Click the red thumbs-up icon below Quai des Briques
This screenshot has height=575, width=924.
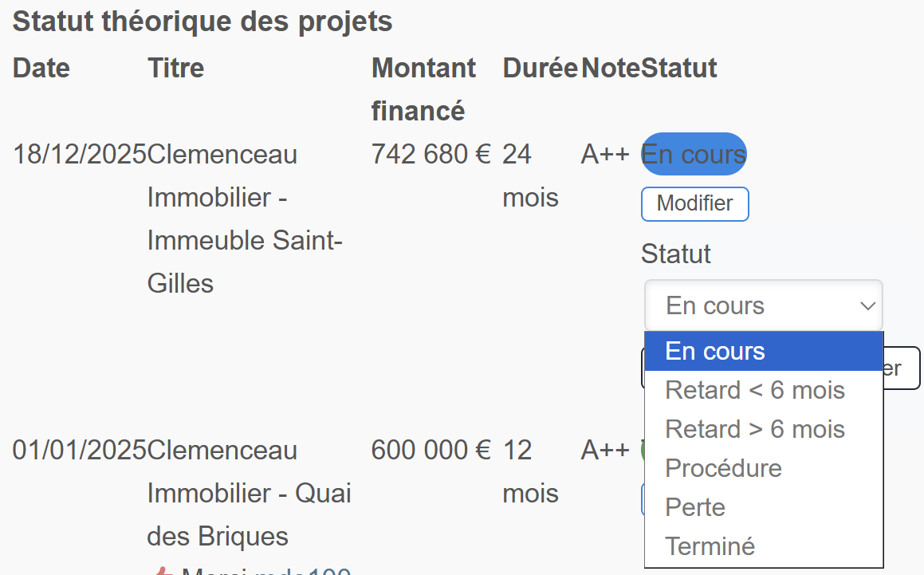[x=163, y=571]
